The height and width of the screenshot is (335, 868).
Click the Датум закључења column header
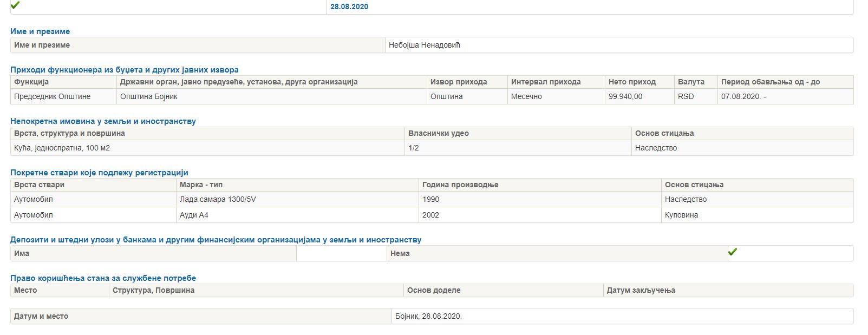pyautogui.click(x=641, y=290)
